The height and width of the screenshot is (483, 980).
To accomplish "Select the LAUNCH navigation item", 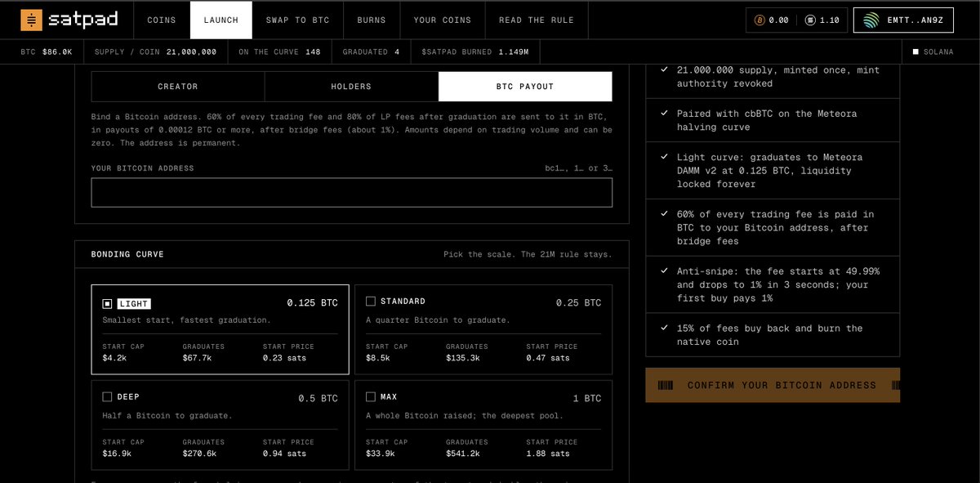I will click(221, 20).
